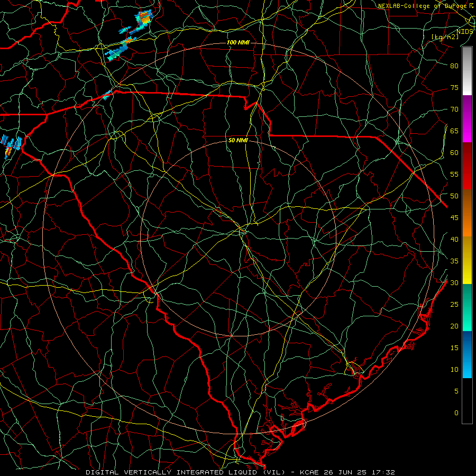Click the 26 JUN 25 date in caption
Viewport: 476px width, 476px height.
[344, 472]
